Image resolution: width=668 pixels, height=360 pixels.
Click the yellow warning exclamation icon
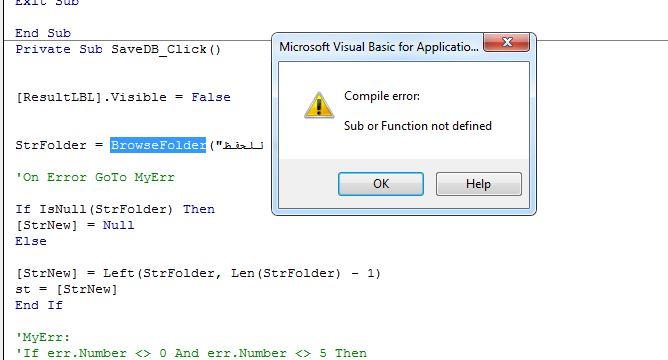click(x=319, y=105)
